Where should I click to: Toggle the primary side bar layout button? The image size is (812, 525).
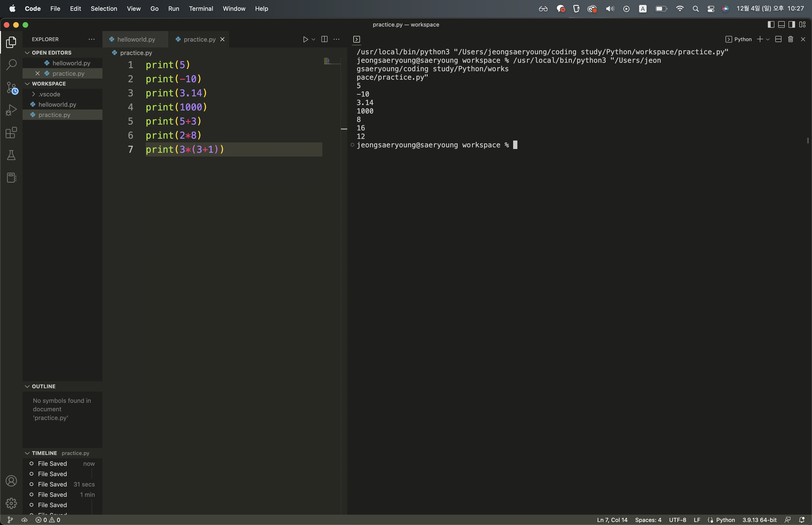(771, 24)
